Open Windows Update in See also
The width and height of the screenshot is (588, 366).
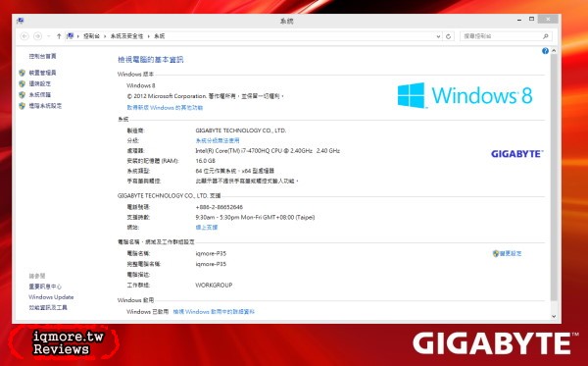51,297
